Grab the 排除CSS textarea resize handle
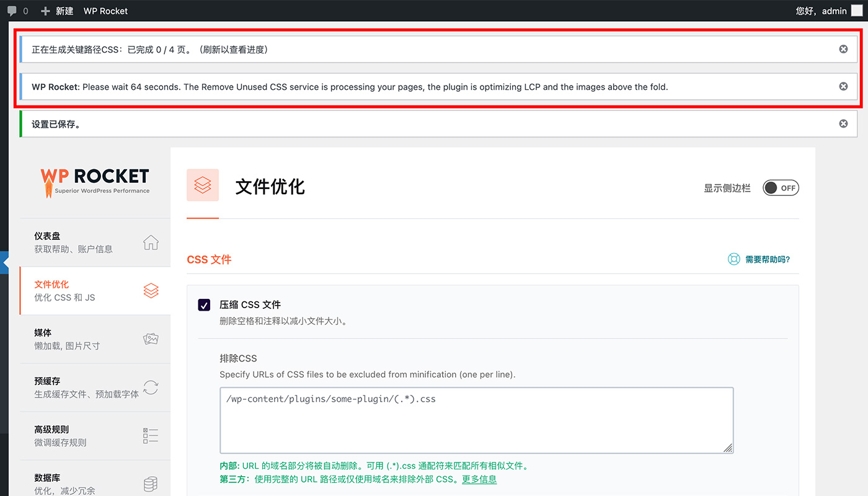Screen dimensions: 868x496 pyautogui.click(x=728, y=448)
